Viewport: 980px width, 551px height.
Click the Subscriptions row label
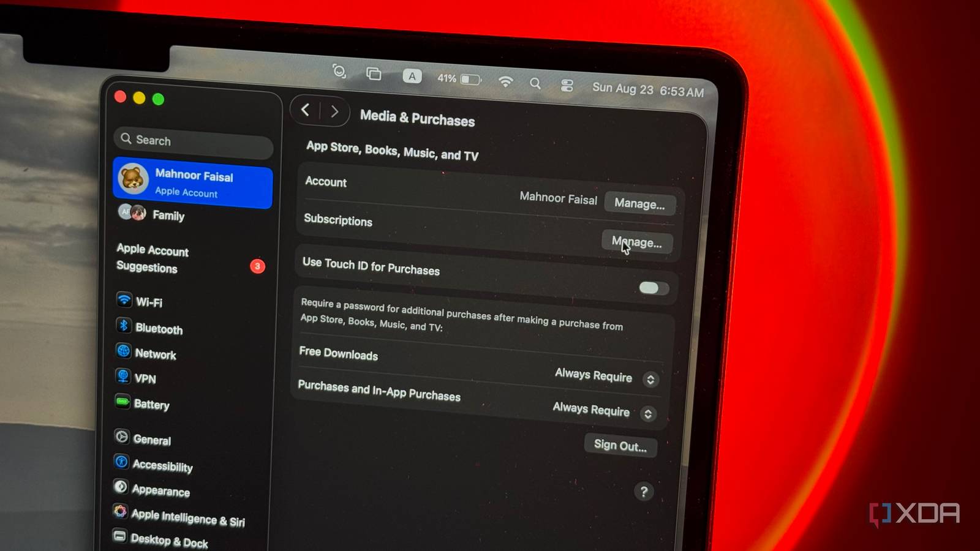[x=338, y=220]
